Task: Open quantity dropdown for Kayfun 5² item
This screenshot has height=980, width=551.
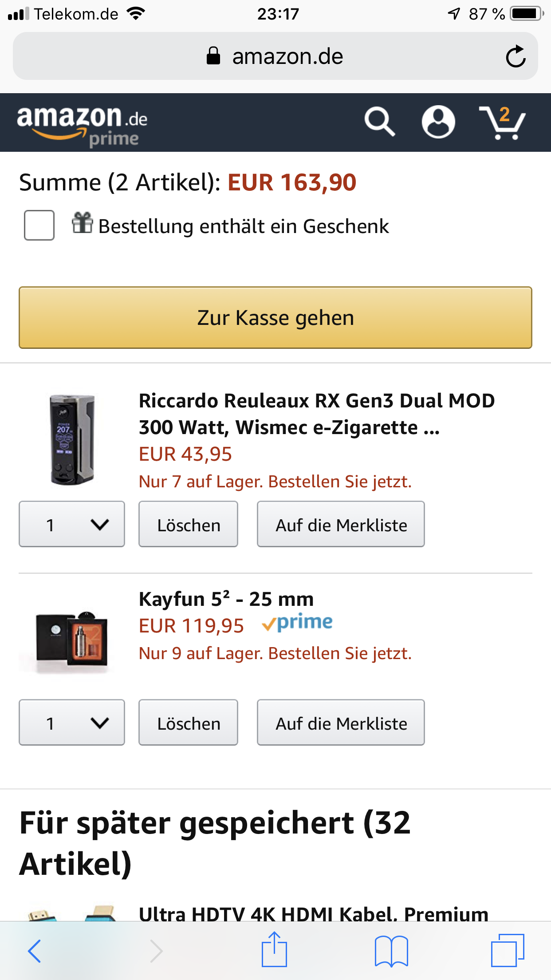Action: click(72, 723)
